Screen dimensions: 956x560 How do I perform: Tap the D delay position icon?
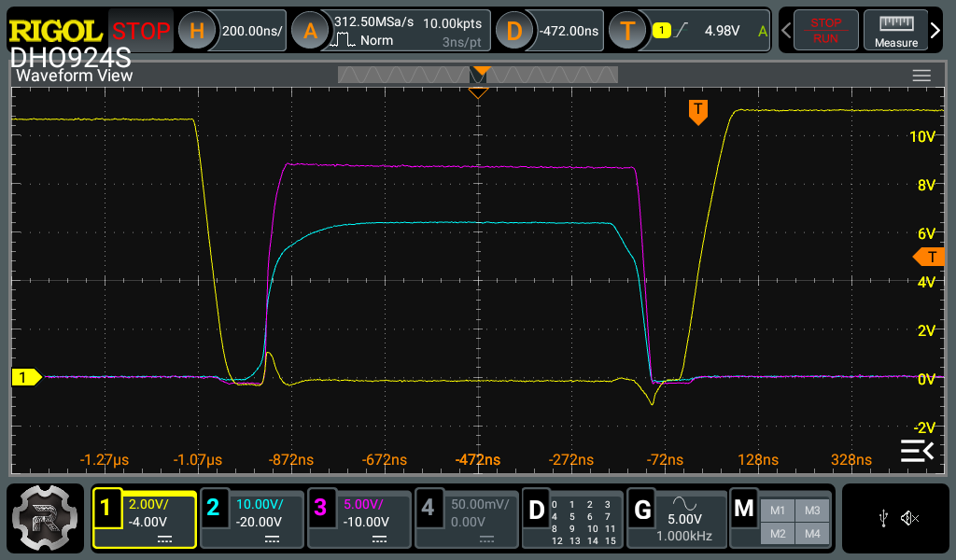[x=514, y=31]
